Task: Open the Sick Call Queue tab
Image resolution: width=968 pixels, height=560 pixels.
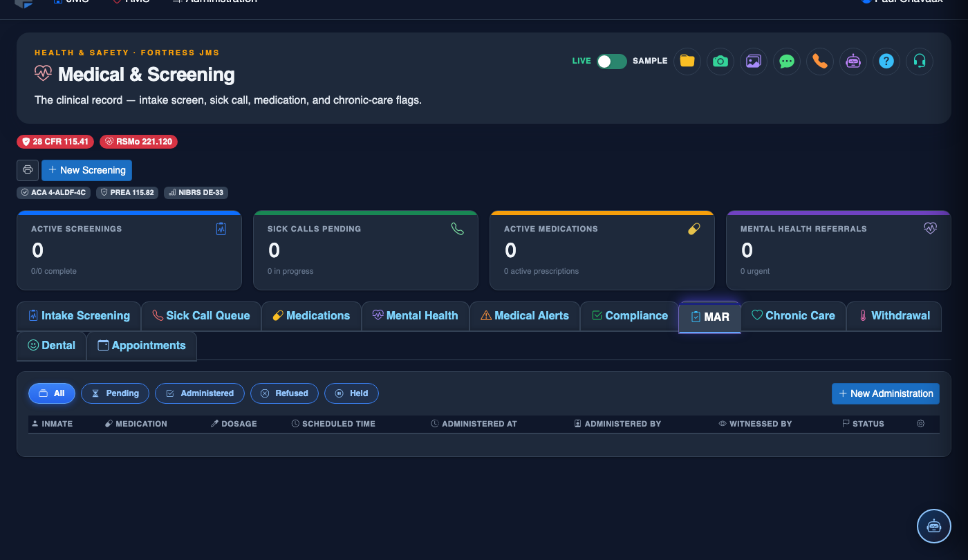Action: coord(201,316)
